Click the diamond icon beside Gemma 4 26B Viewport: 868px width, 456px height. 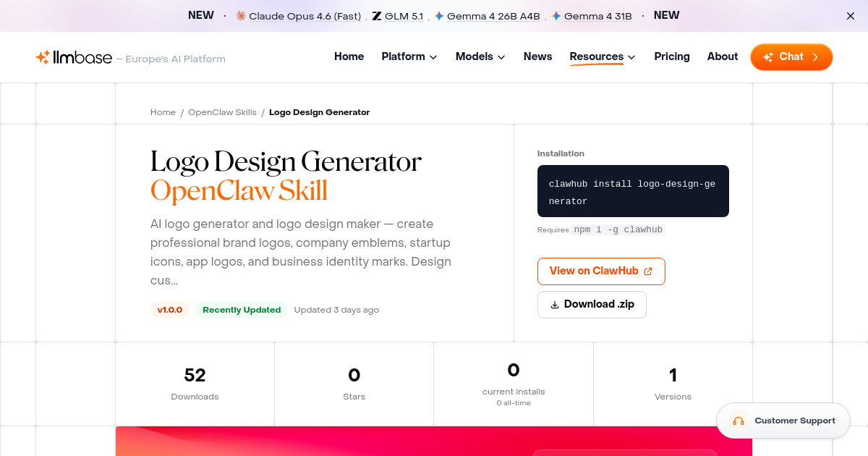437,15
